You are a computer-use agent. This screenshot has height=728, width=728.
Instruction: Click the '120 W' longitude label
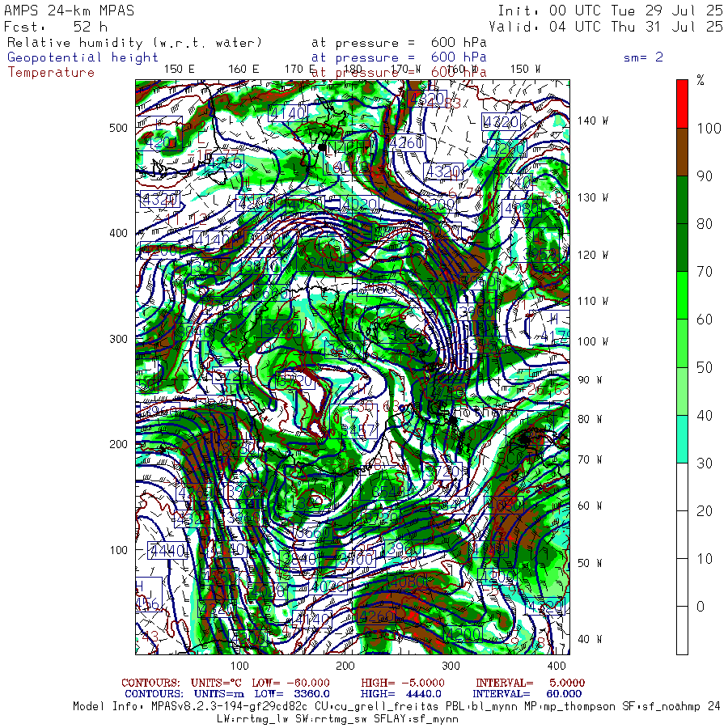pyautogui.click(x=592, y=256)
